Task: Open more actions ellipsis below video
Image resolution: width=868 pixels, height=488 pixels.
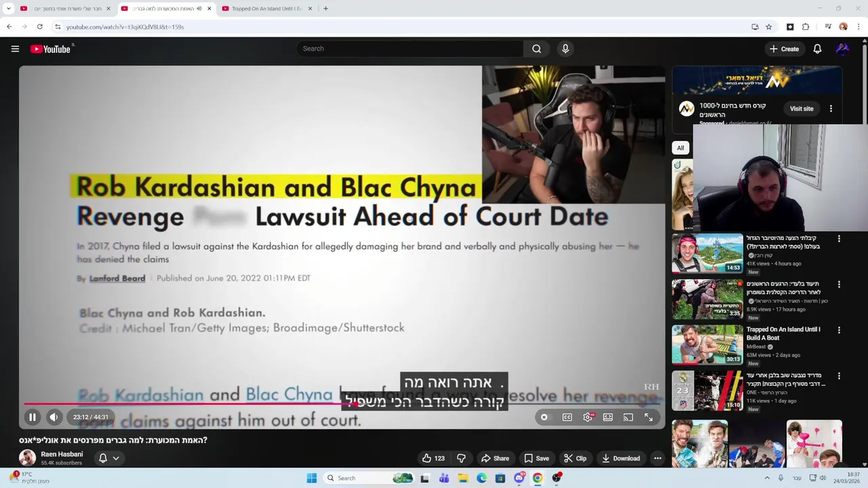Action: pyautogui.click(x=657, y=458)
